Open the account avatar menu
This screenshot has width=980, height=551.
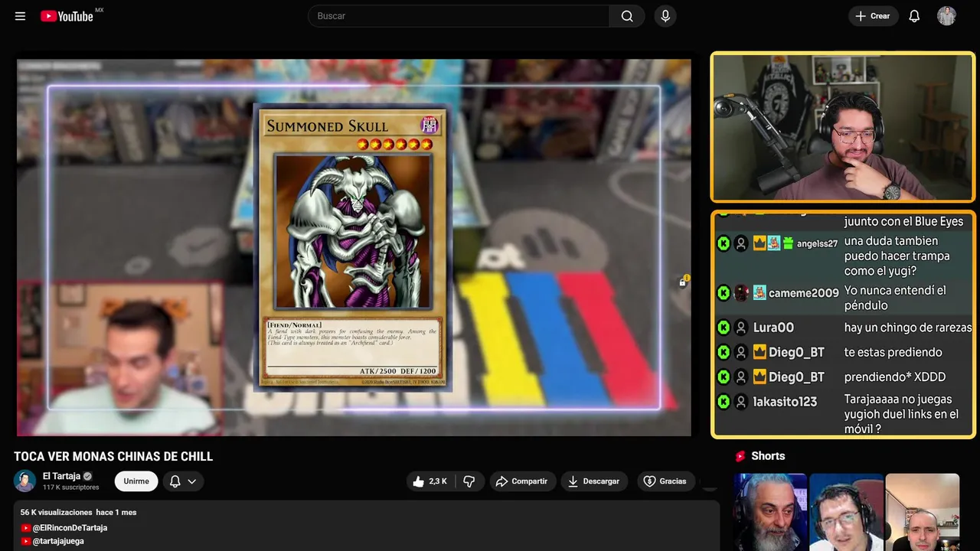click(x=946, y=16)
